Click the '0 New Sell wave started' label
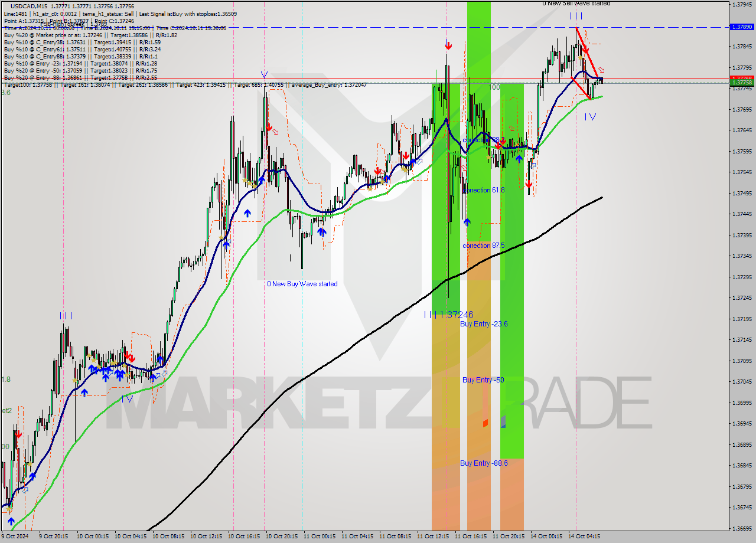Screen dimensions: 756x543 pos(576,4)
